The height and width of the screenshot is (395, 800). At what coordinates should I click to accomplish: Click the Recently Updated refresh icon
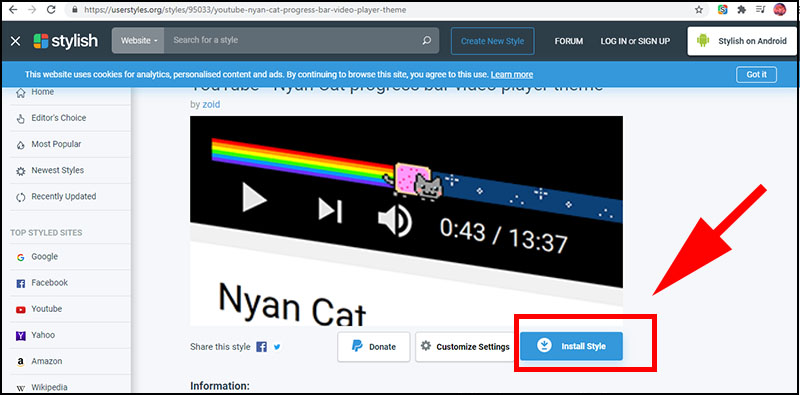pyautogui.click(x=20, y=197)
